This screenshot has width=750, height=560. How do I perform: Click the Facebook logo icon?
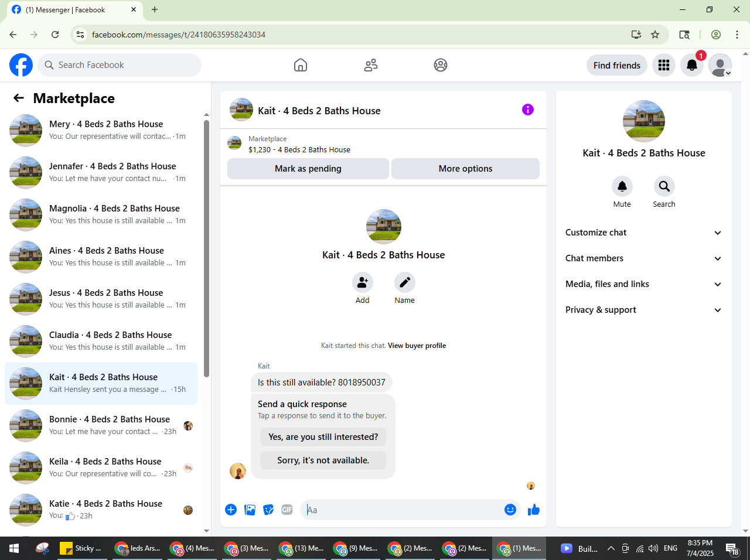click(x=21, y=65)
